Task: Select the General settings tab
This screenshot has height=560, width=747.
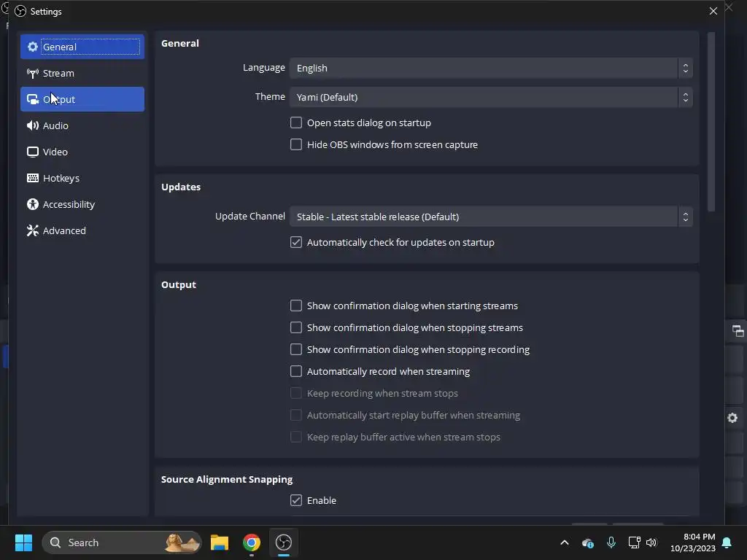Action: click(82, 47)
